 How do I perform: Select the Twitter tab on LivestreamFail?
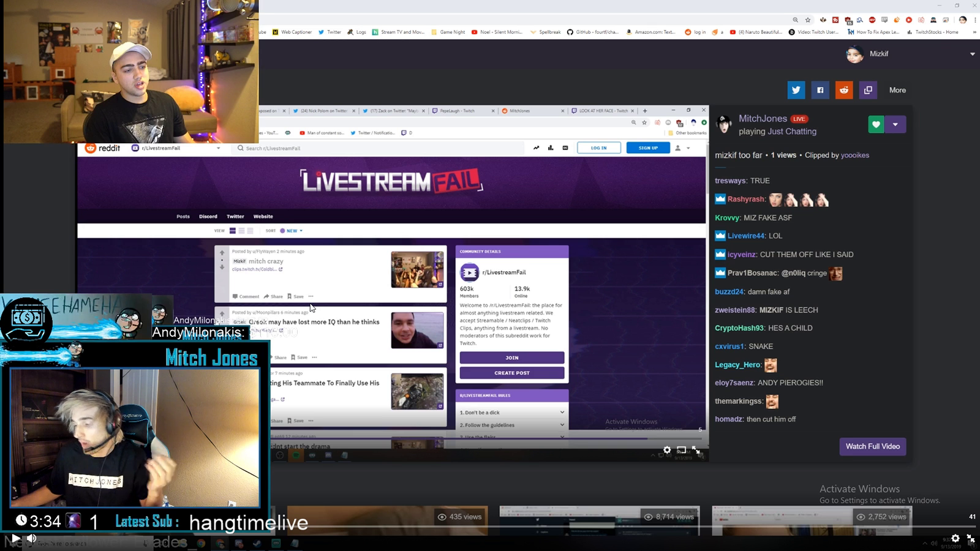[x=235, y=217]
